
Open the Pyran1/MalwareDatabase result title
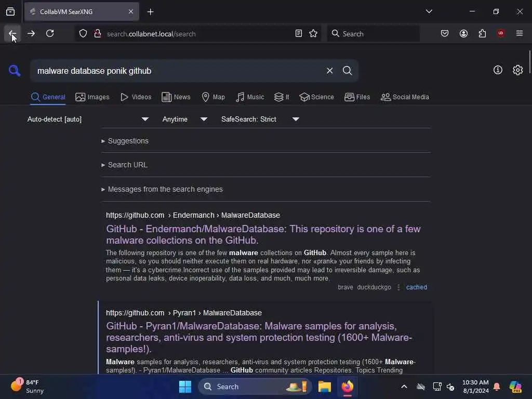pyautogui.click(x=259, y=338)
